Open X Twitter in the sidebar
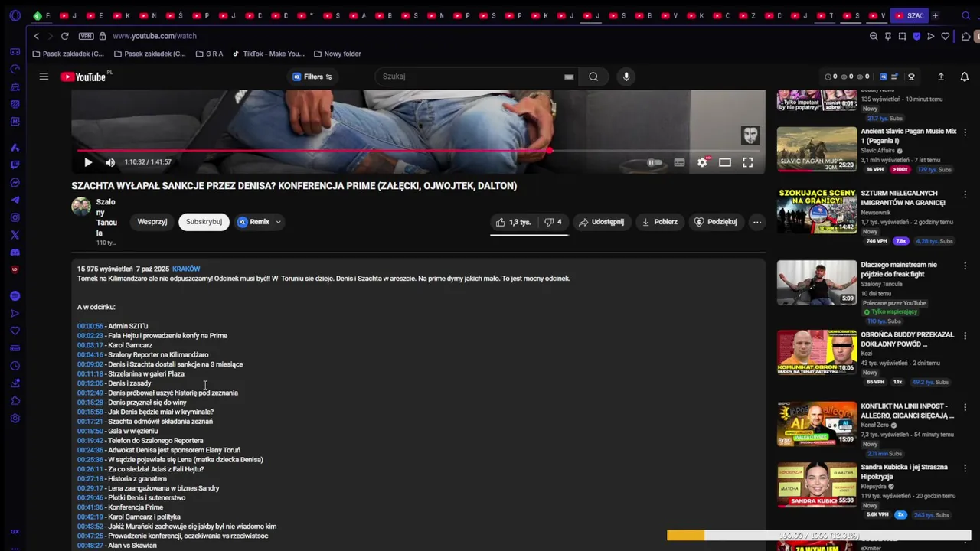The height and width of the screenshot is (551, 980). [15, 235]
